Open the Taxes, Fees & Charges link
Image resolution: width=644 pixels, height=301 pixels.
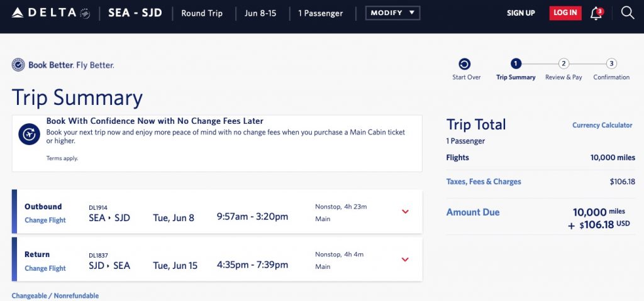click(484, 182)
